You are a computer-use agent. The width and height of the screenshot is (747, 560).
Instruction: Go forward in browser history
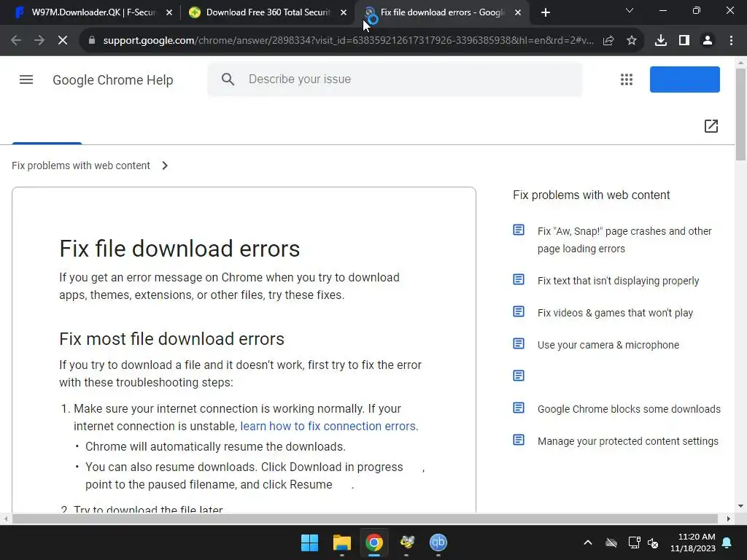pos(39,41)
